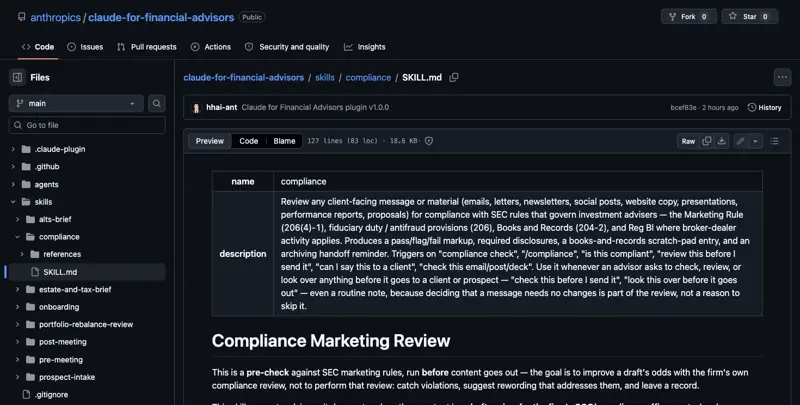
Task: Open the Security and quality tab
Action: pyautogui.click(x=287, y=47)
